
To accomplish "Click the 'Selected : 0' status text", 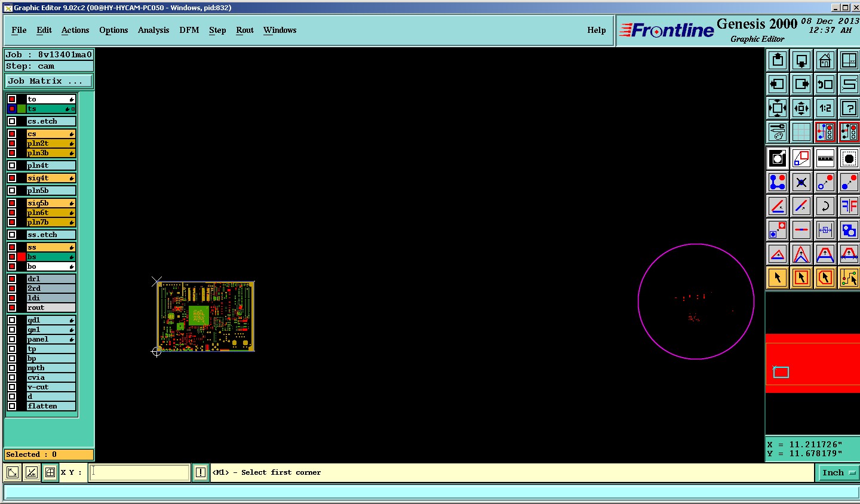I will click(x=31, y=454).
